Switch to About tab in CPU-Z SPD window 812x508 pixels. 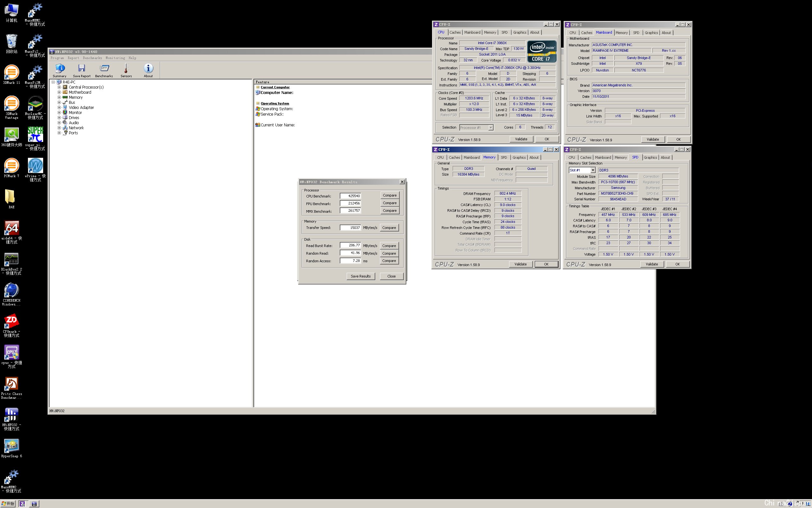(x=665, y=157)
